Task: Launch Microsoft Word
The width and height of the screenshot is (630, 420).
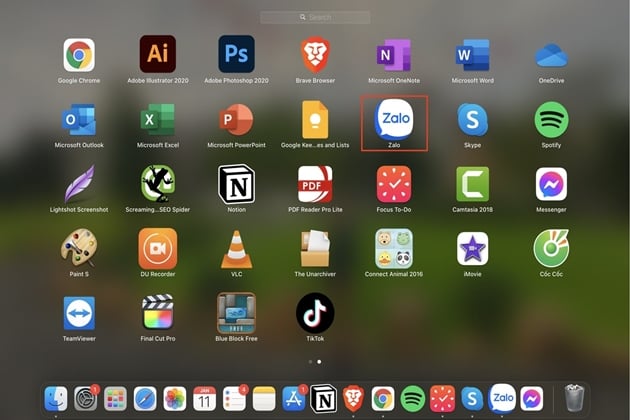Action: tap(472, 55)
